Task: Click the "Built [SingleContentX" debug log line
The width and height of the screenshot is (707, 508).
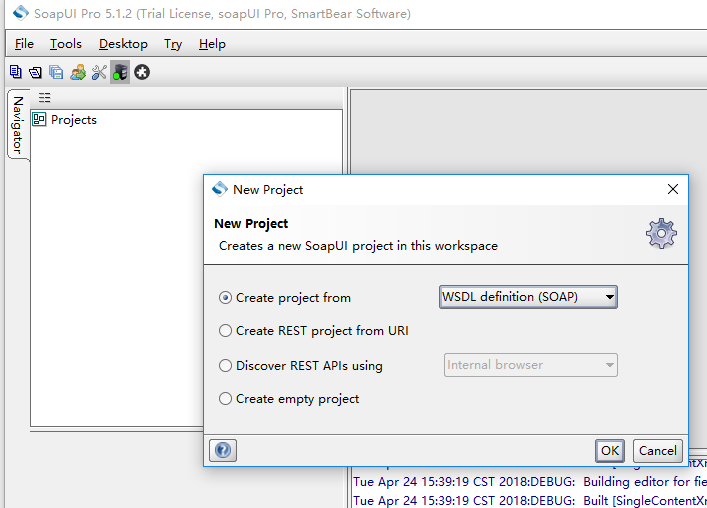Action: pyautogui.click(x=529, y=500)
